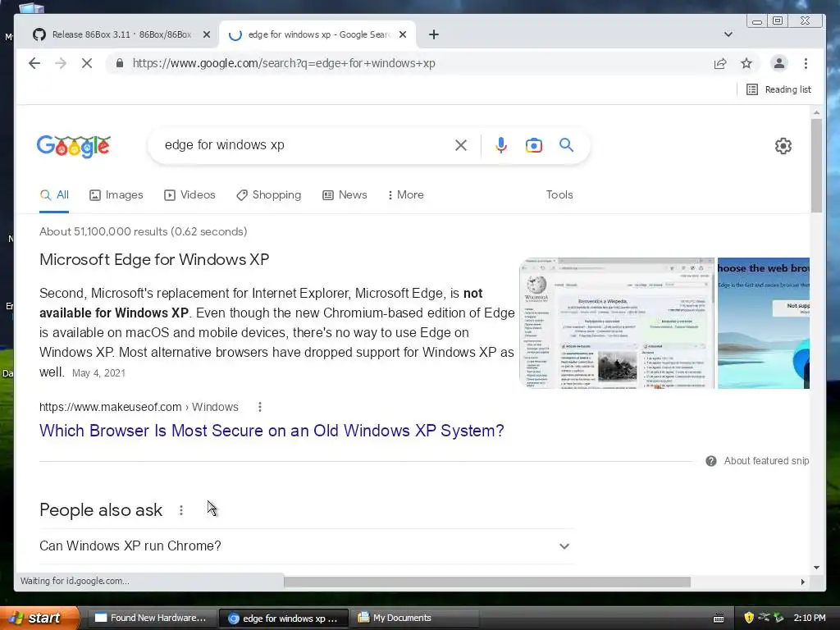Screen dimensions: 840x630
Task: Click the forward navigation arrow
Action: tap(61, 63)
